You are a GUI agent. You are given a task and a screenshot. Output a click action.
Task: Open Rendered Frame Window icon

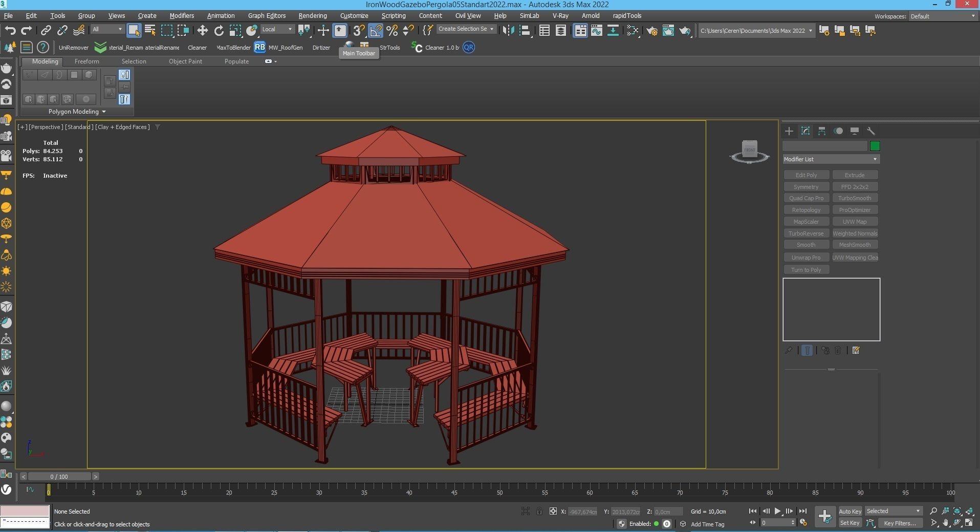pos(668,31)
